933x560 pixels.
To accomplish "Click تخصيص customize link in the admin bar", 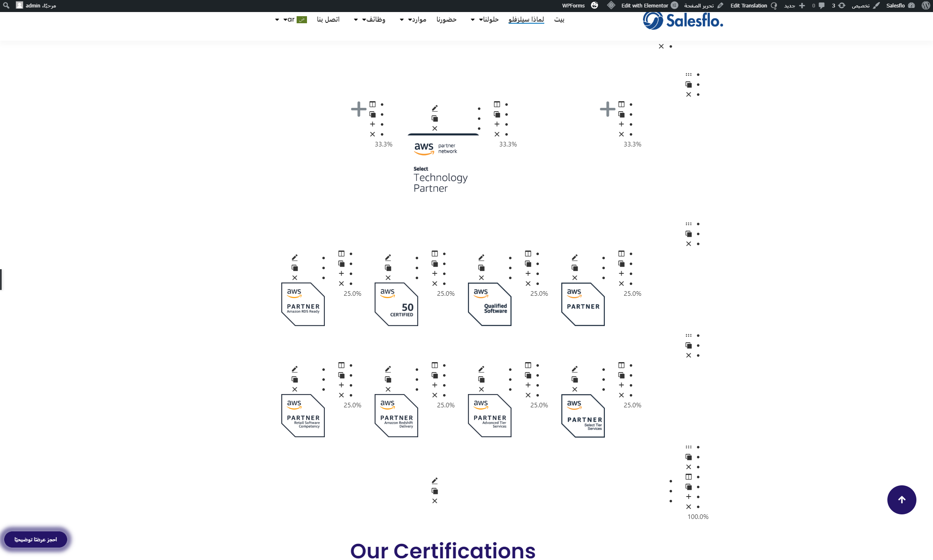I will pos(865,5).
